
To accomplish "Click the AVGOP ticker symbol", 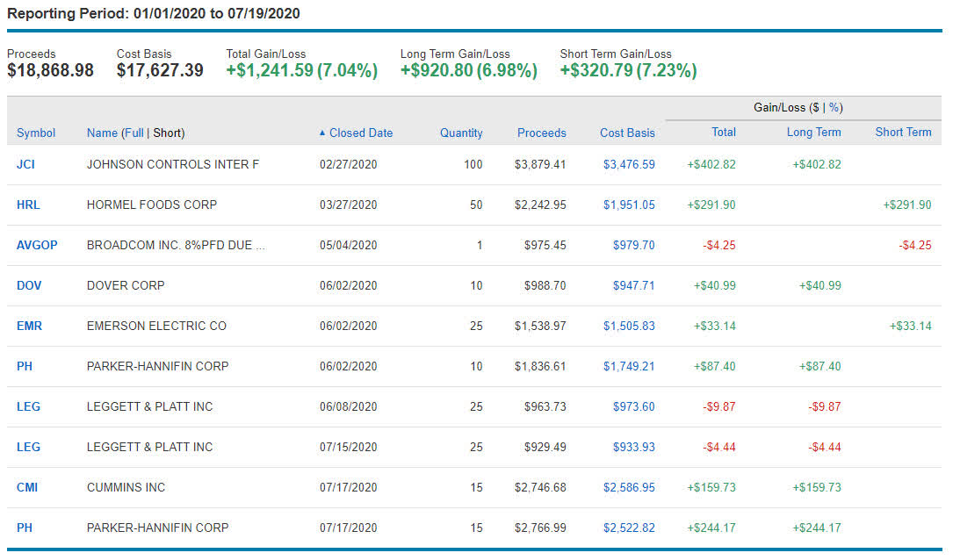I will click(x=37, y=245).
